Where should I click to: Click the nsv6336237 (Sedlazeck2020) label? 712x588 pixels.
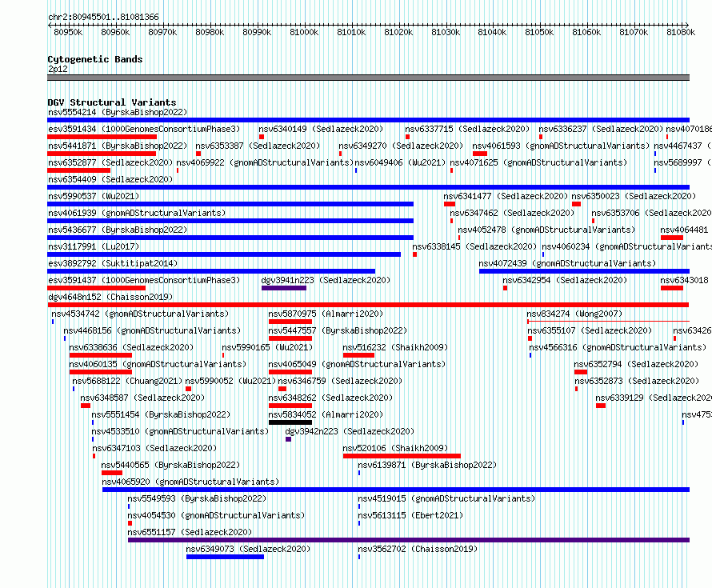(x=601, y=129)
